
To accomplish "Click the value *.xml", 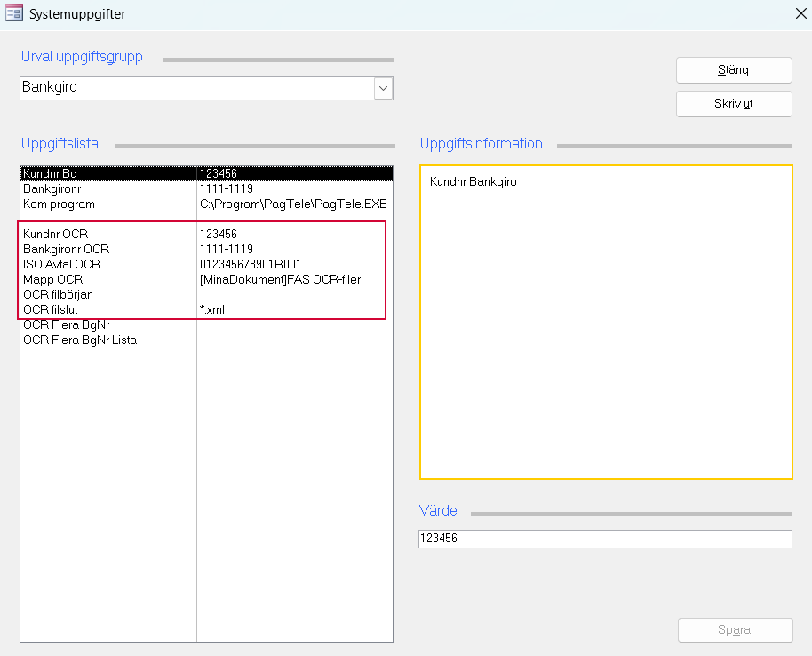I will pos(211,309).
